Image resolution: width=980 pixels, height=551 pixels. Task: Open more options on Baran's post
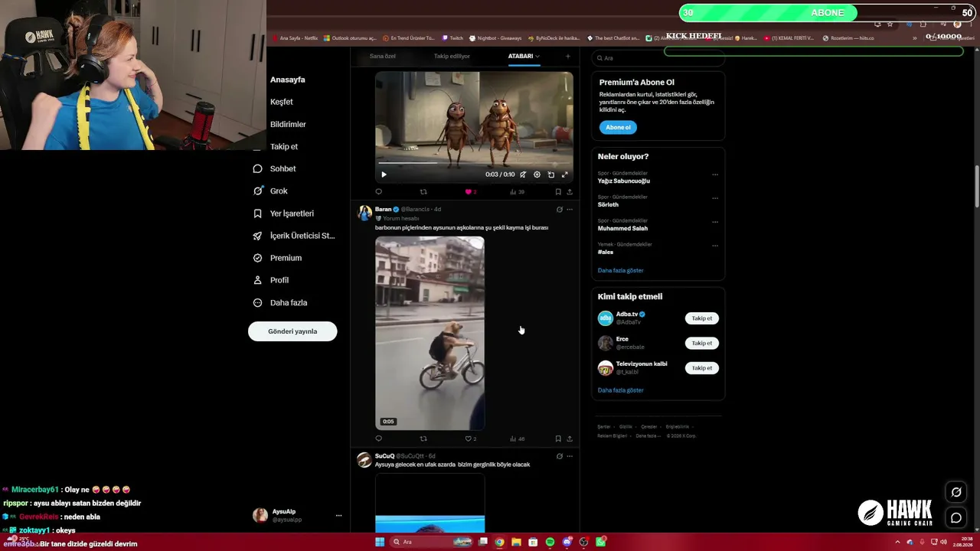click(569, 210)
